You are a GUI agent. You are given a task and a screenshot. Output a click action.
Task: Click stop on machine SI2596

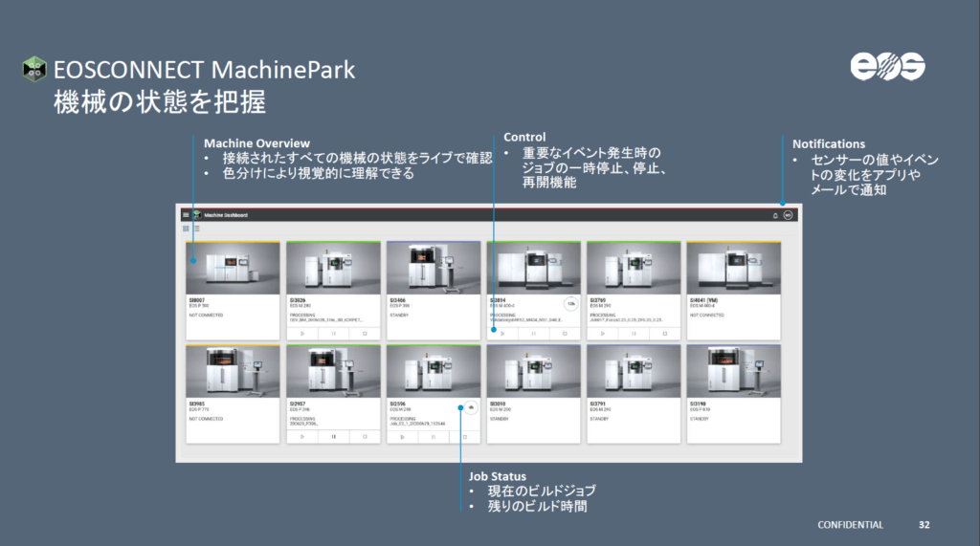pyautogui.click(x=465, y=437)
